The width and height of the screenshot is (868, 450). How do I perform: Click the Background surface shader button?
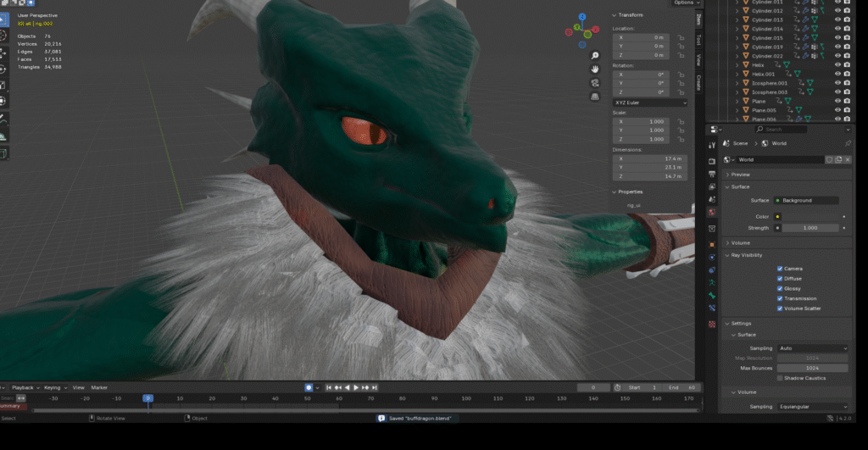tap(806, 200)
